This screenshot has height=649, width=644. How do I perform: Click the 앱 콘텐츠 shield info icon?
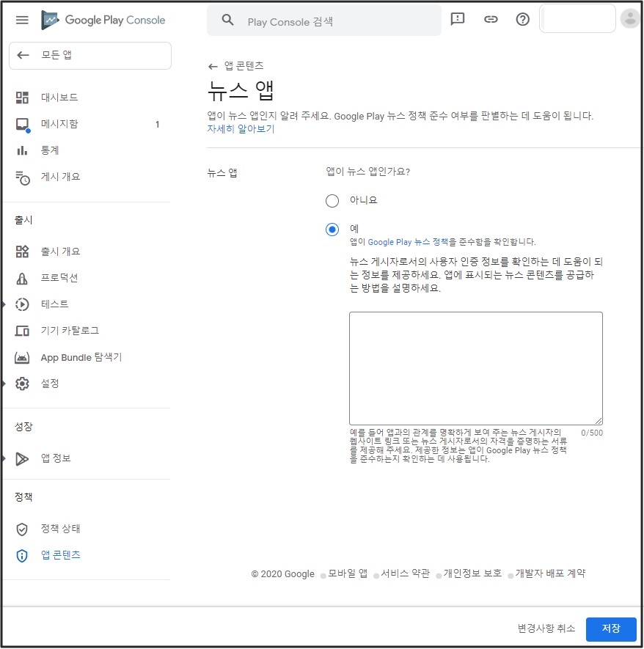22,555
